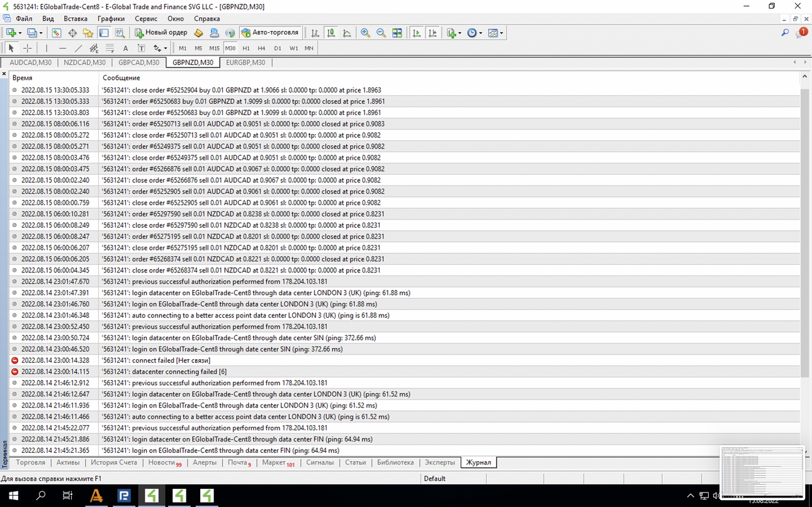Toggle the Navigator star-folder icon

pos(88,33)
